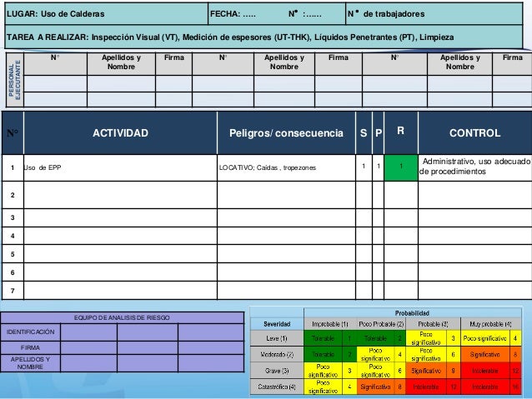
Task: Click the 'Probabilidad' matrix heading
Action: coord(412,313)
